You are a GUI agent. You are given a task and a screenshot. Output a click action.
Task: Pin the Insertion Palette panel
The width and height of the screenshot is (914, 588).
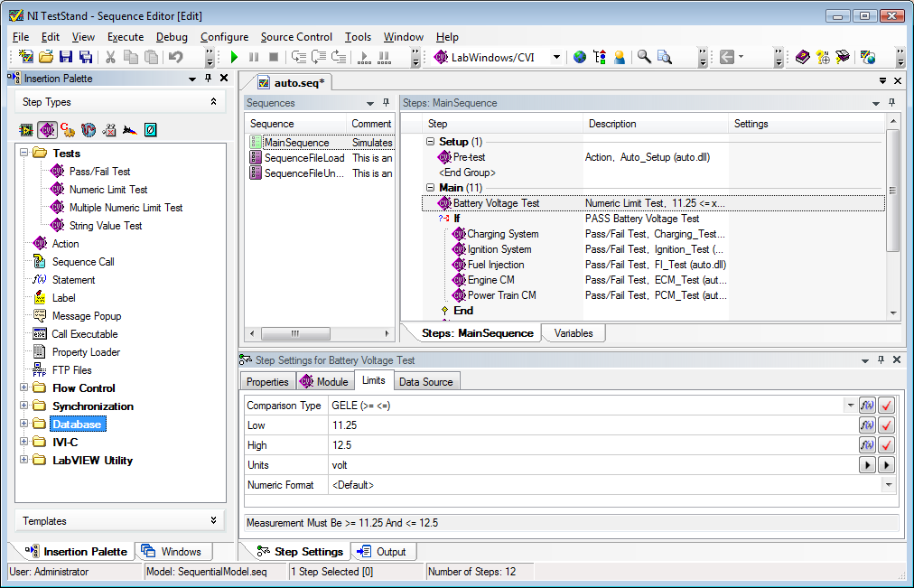click(x=209, y=79)
